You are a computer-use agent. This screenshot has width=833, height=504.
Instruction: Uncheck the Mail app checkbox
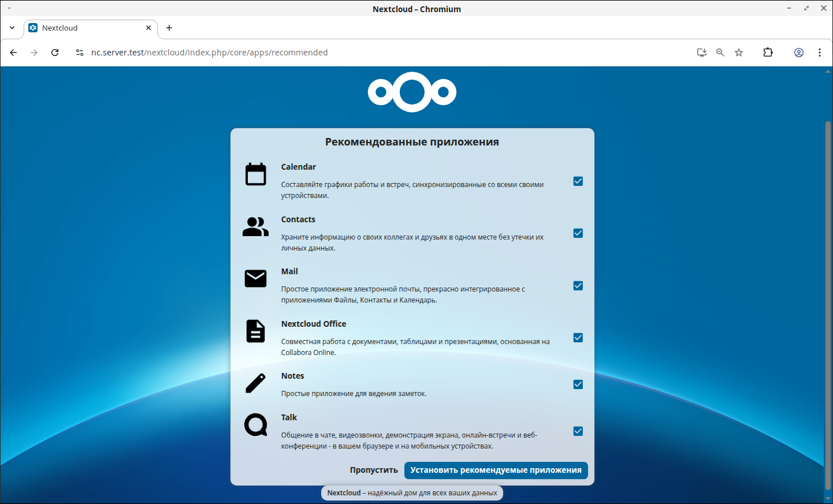tap(578, 286)
